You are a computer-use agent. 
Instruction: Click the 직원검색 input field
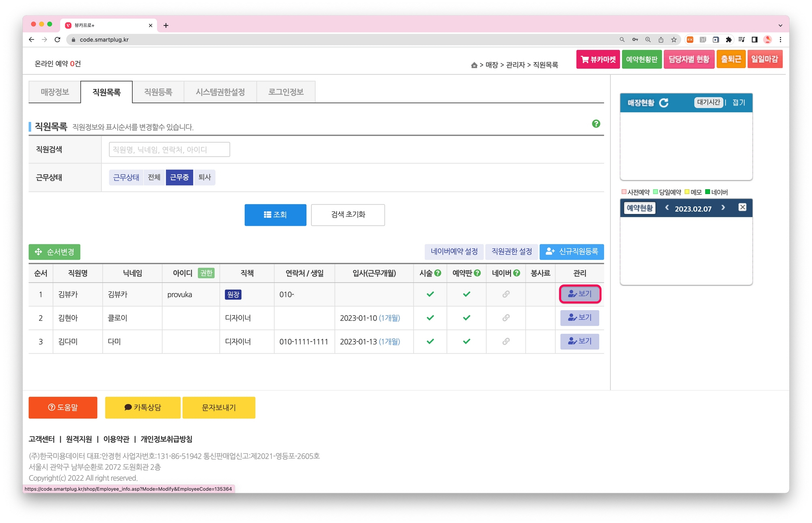[169, 149]
